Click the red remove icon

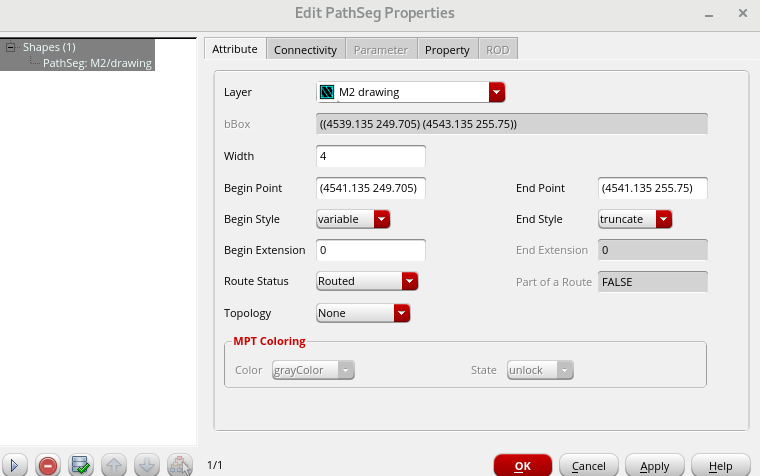47,465
